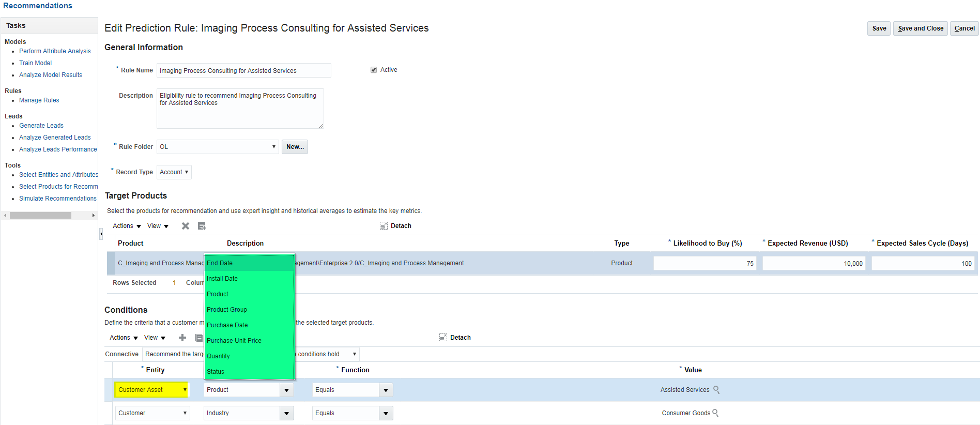Choose Install Date from attribute list

point(249,279)
